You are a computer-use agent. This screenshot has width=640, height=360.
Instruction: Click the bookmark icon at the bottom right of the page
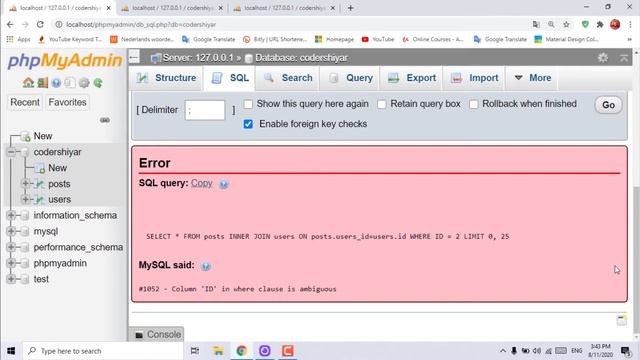(622, 320)
